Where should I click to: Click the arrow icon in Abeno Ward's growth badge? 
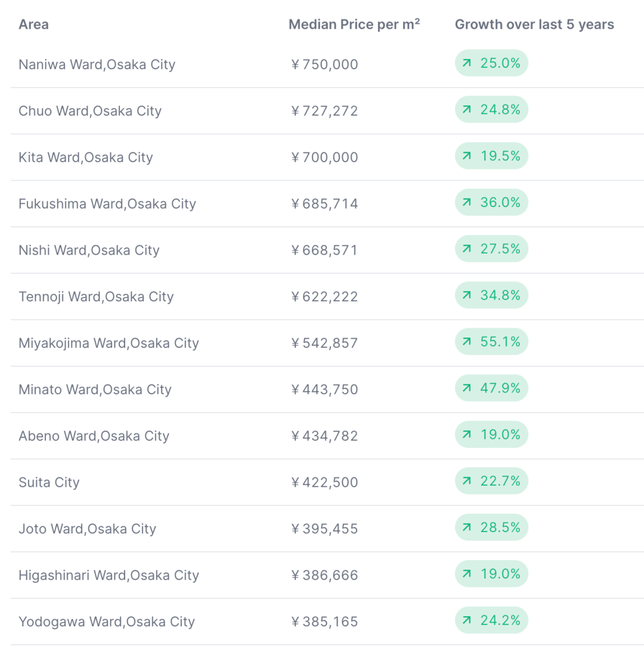tap(466, 434)
